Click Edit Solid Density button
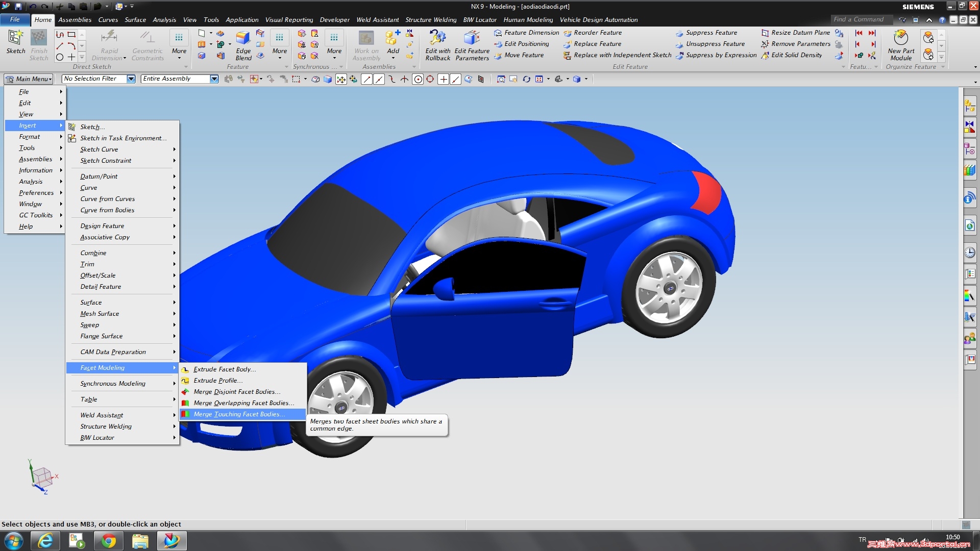The height and width of the screenshot is (551, 980). coord(791,55)
